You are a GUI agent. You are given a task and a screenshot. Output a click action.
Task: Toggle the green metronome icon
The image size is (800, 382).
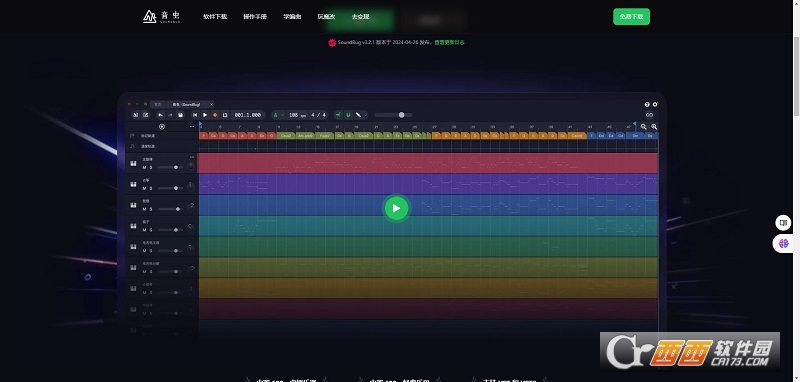click(x=276, y=115)
